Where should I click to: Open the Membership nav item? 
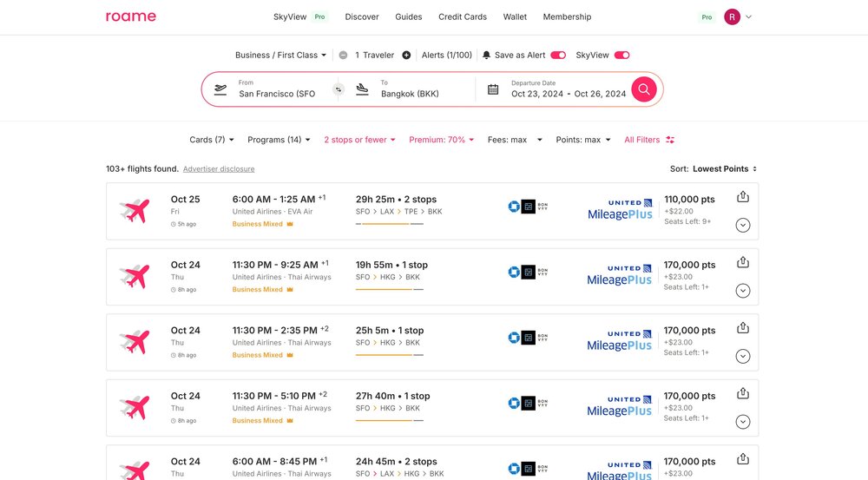567,17
